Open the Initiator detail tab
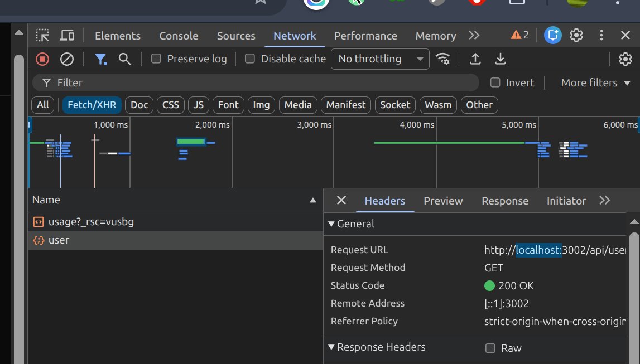Screen dimensions: 640x364 tap(566, 201)
